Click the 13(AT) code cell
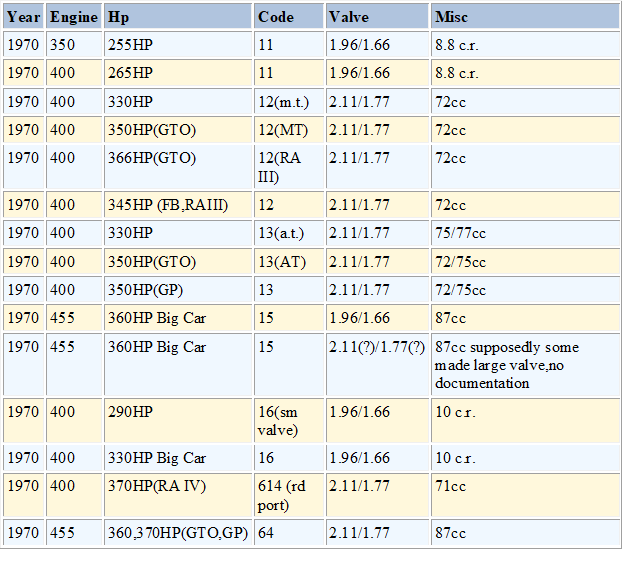This screenshot has height=580, width=624. coord(289,262)
